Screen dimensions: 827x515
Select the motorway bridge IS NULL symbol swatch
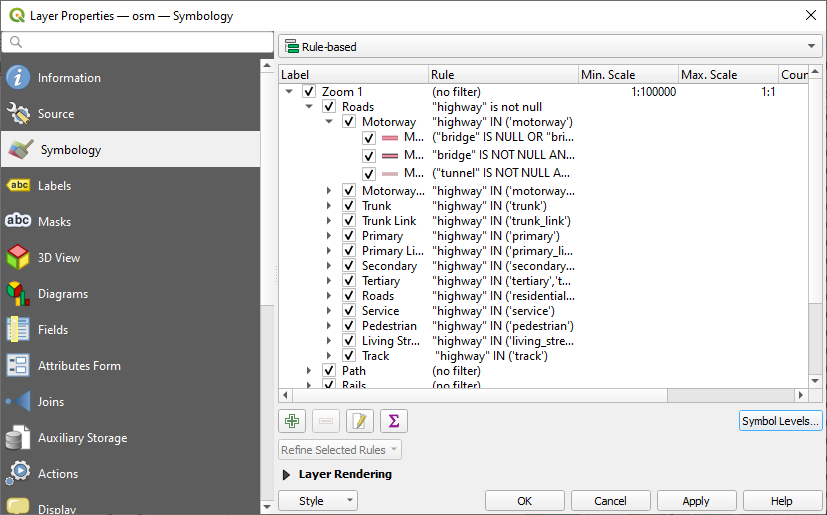[390, 138]
